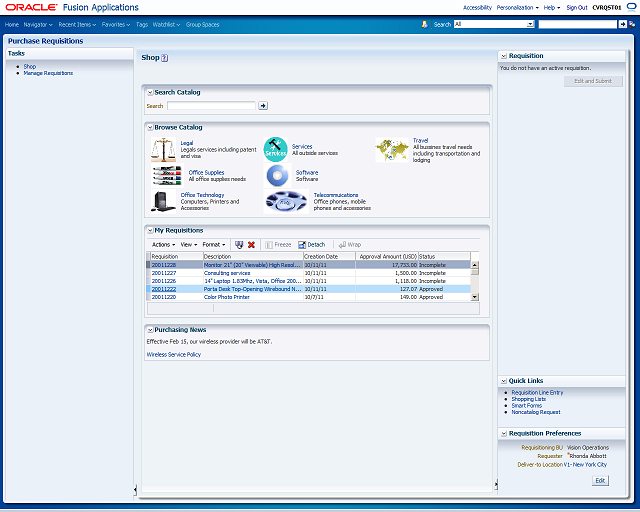
Task: Click the Manage Requisitions task link
Action: click(x=48, y=73)
